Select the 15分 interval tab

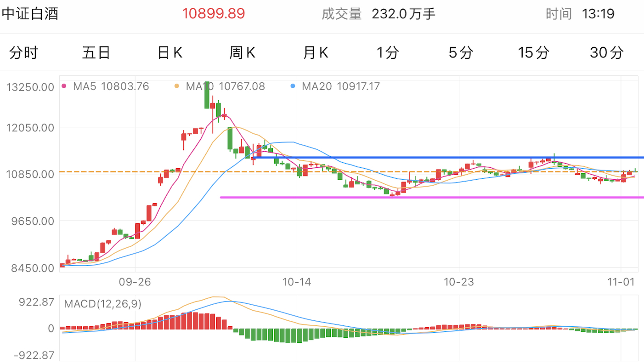pos(533,53)
